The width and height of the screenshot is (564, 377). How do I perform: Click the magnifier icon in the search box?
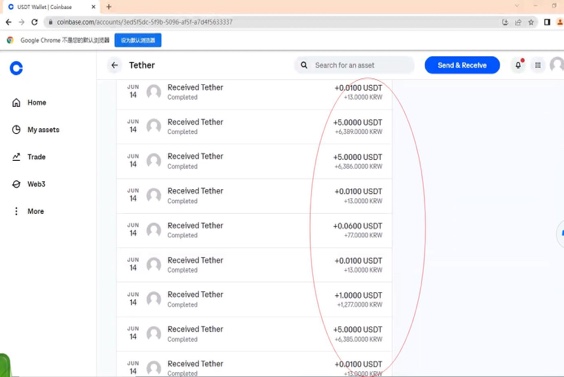tap(304, 65)
